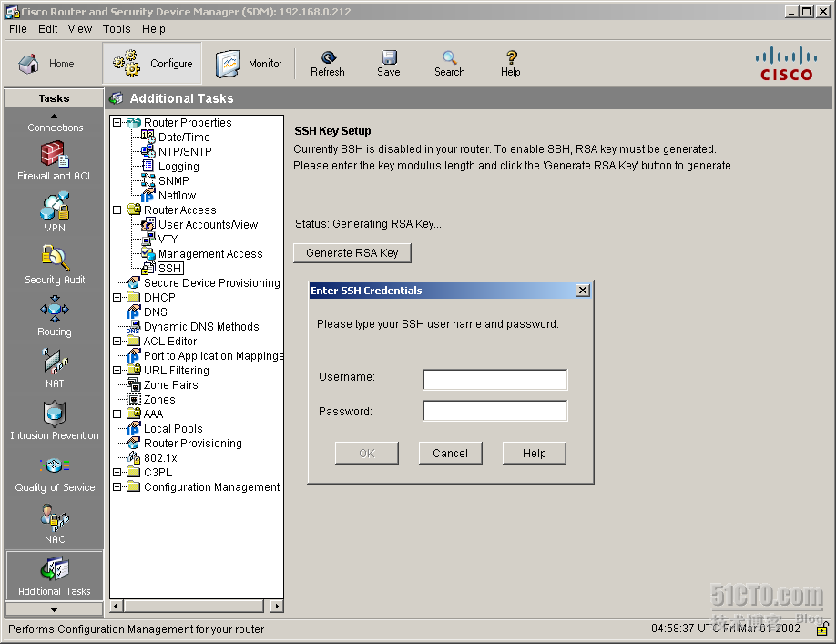Select Dynamic DNS Methods item
Image resolution: width=836 pixels, height=644 pixels.
pos(201,327)
